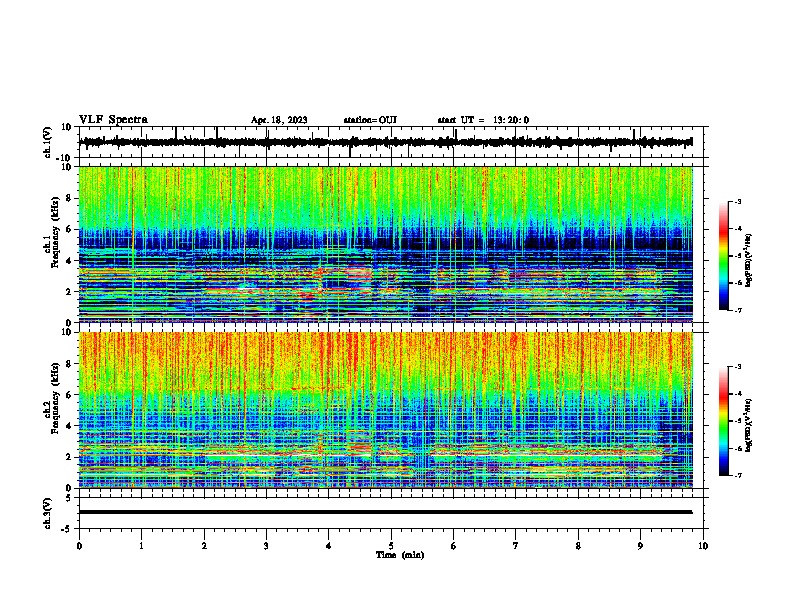
Task: Click time axis tick label 6
Action: tap(454, 546)
